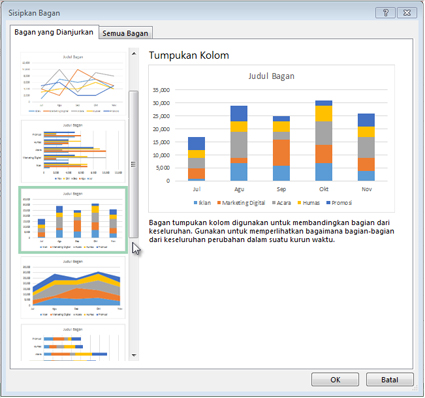The image size is (425, 398).
Task: Open dialog help question mark button
Action: pyautogui.click(x=386, y=13)
